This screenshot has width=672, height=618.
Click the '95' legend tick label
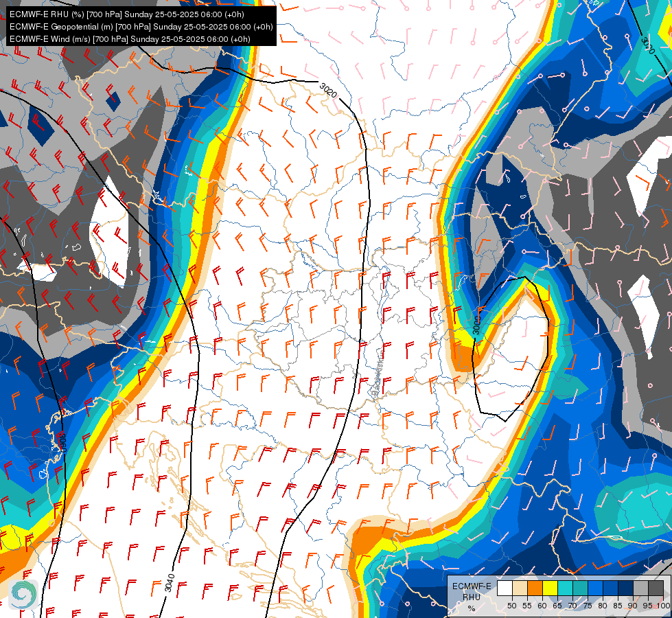pos(647,606)
